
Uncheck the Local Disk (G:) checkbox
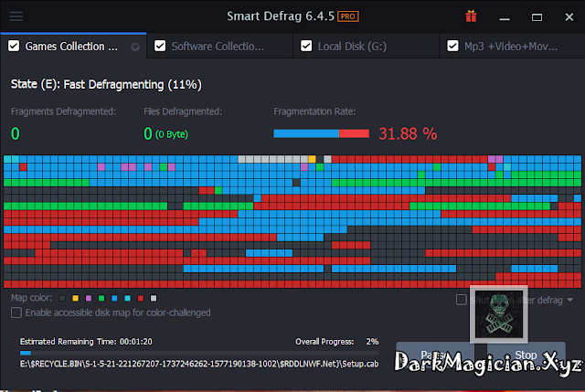pyautogui.click(x=306, y=46)
